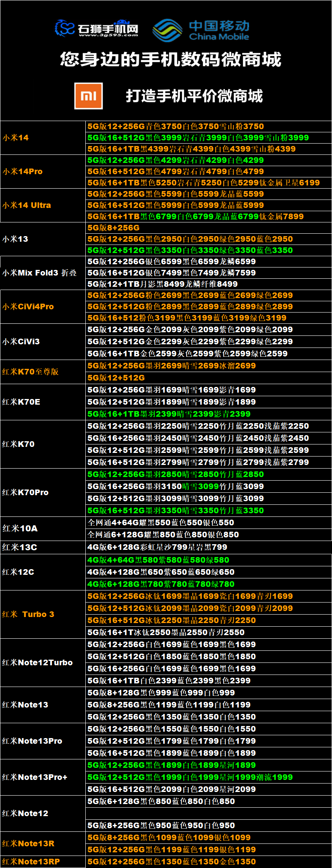Screen dimensions: 332x868
Task: Select the row ending 钛金属卫星6199
Action: pos(209,183)
